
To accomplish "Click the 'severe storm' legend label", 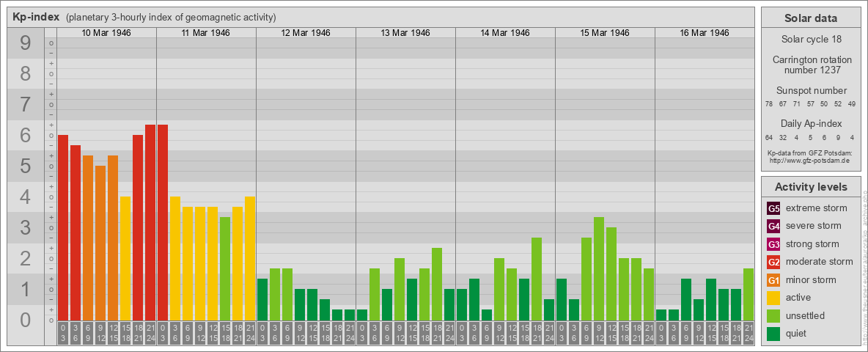I will 814,227.
